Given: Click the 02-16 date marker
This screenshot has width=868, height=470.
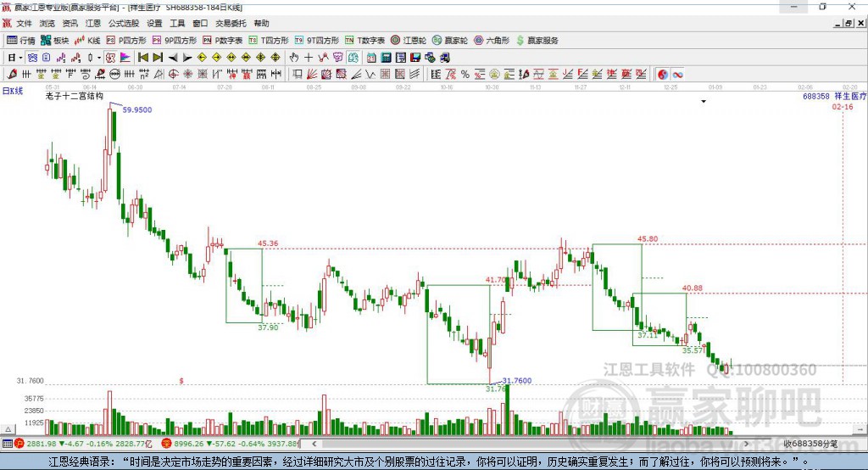Looking at the screenshot, I should [x=843, y=106].
